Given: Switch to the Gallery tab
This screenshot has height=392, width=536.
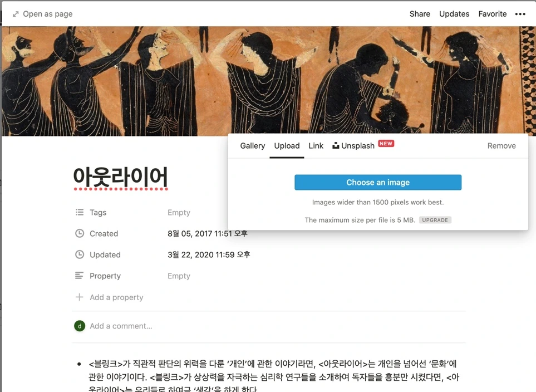Looking at the screenshot, I should click(x=252, y=146).
